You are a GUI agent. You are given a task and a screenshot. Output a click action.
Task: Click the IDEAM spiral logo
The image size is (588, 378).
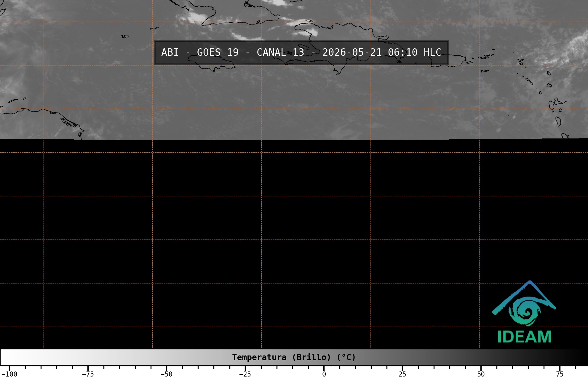click(525, 312)
